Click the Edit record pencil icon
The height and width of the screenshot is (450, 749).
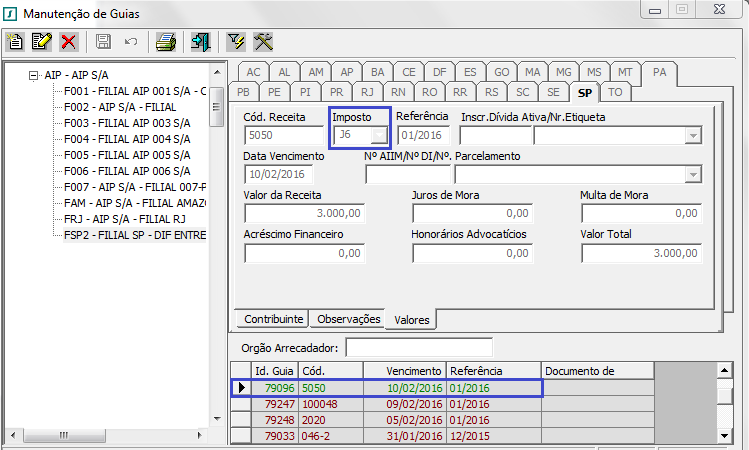pos(42,42)
